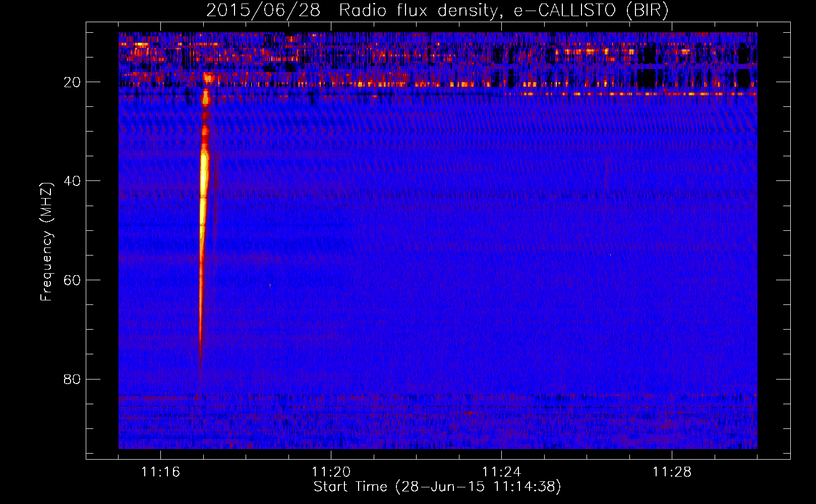Click the 60 MHz frequency tick label
The width and height of the screenshot is (816, 504).
[x=72, y=280]
